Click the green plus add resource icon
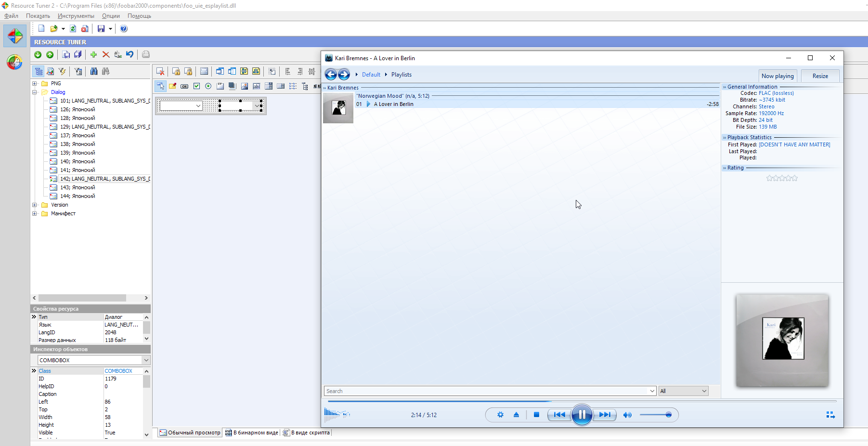Viewport: 868px width, 446px height. 93,55
